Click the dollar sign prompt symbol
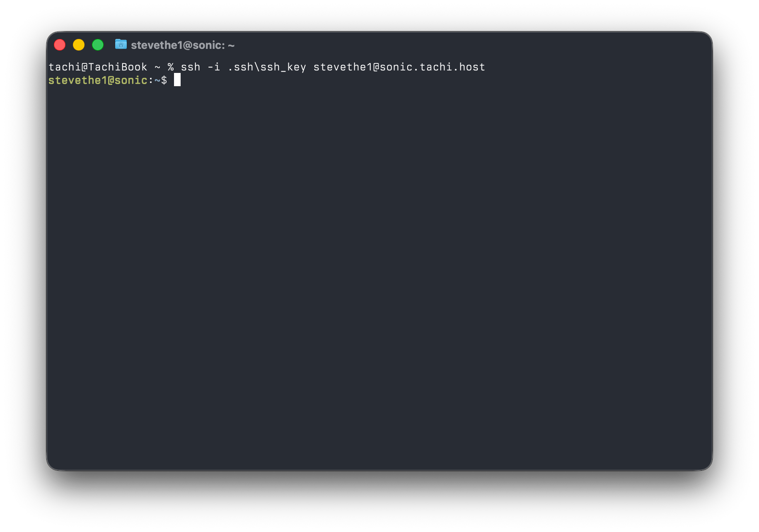Screen dimensions: 759x532 click(164, 80)
